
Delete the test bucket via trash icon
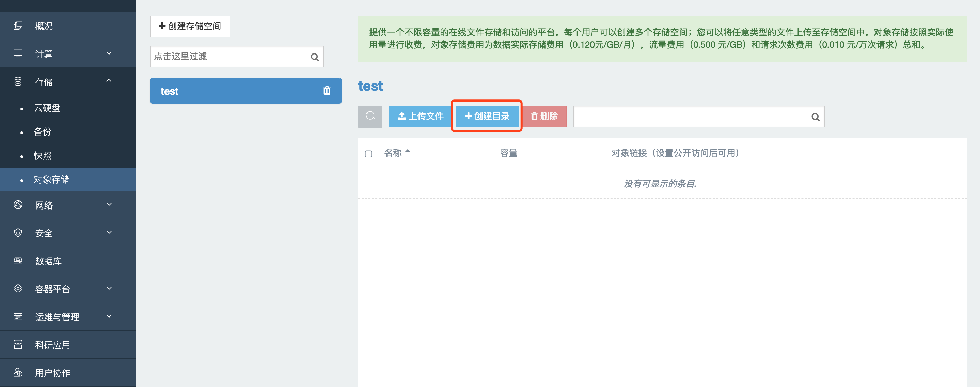coord(327,91)
